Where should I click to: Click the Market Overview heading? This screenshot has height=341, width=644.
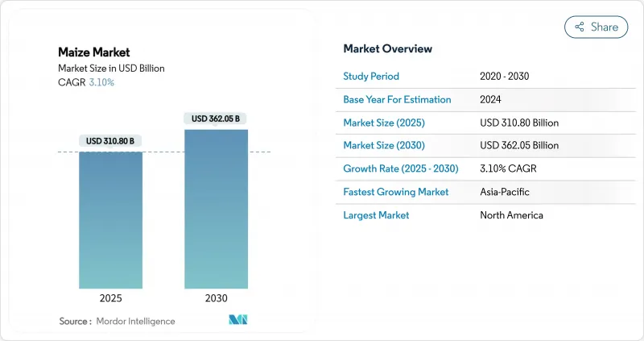[388, 49]
